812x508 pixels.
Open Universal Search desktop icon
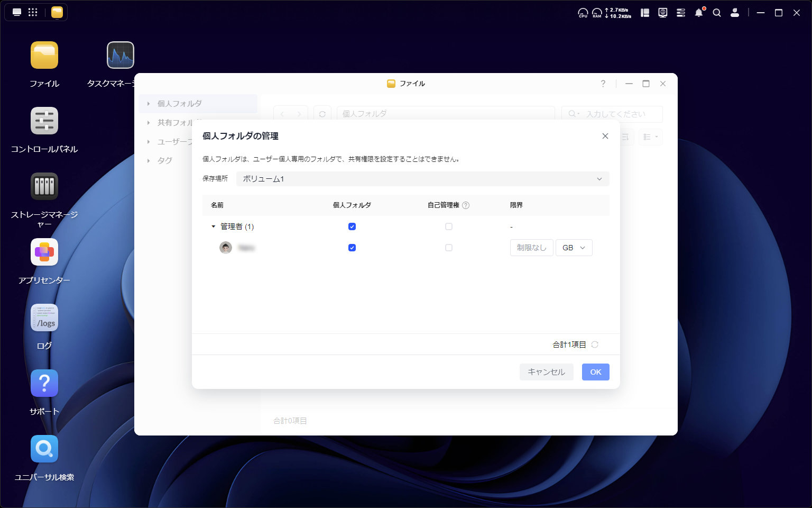44,449
